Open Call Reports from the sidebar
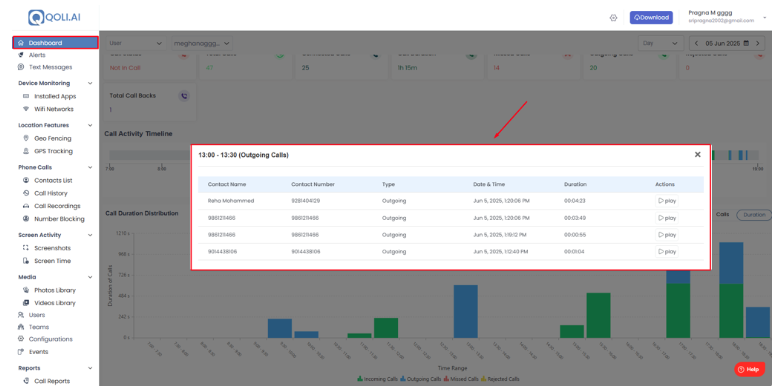The height and width of the screenshot is (391, 777). 52,381
